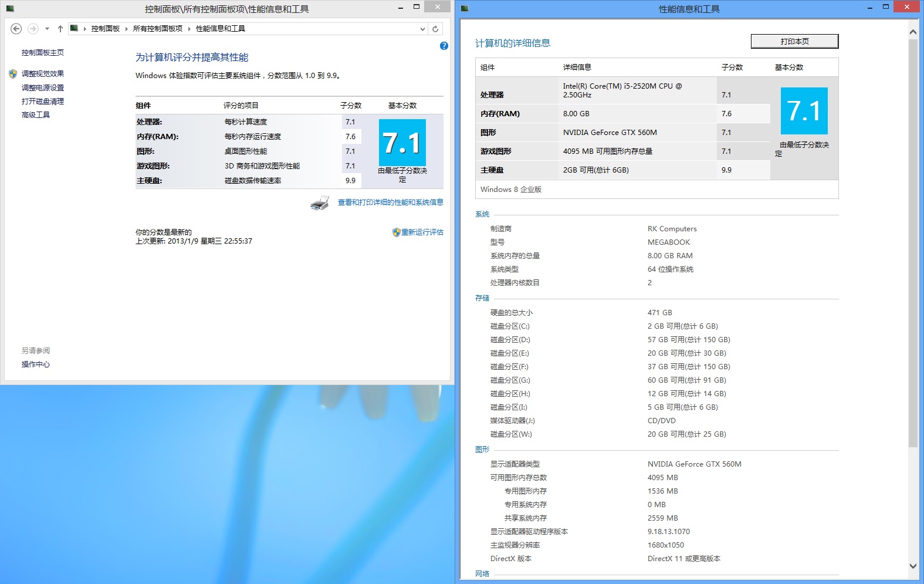Select 性能信息和工具 breadcrumb segment
This screenshot has height=584, width=924.
(221, 29)
